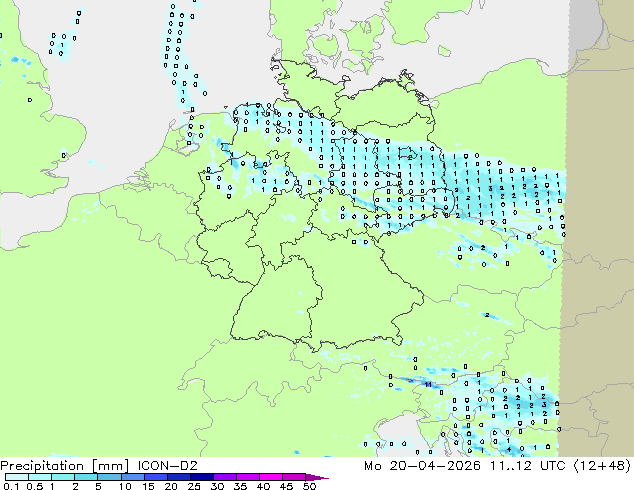This screenshot has width=634, height=490.
Task: Select the 15–20 mm legend swatch
Action: 155,477
